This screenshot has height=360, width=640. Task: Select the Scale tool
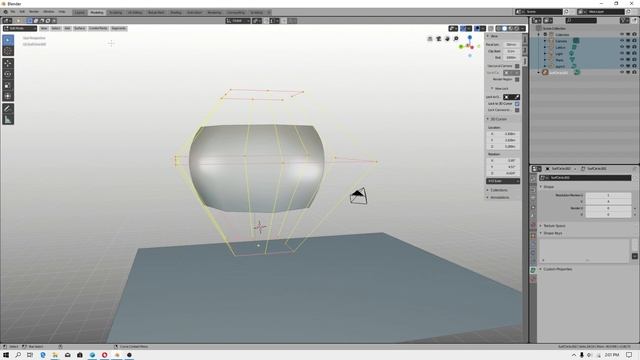tap(8, 85)
